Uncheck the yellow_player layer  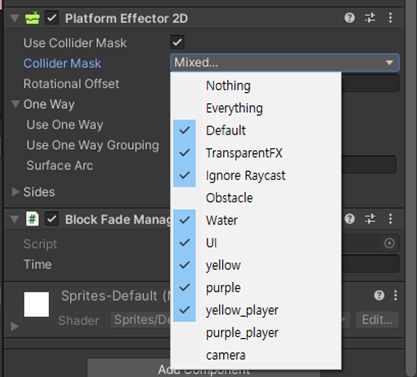[256, 310]
